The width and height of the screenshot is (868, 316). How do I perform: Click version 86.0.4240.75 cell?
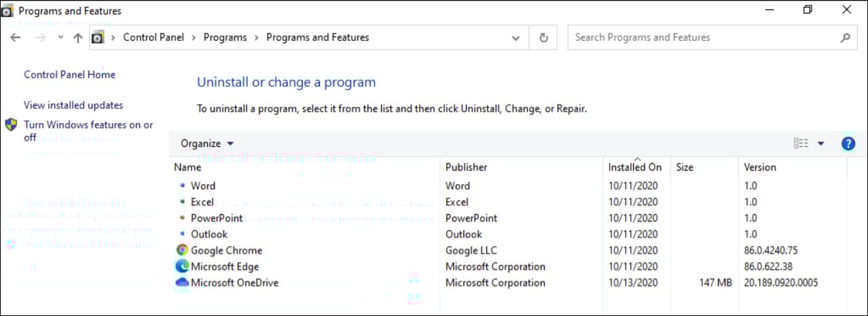click(771, 251)
